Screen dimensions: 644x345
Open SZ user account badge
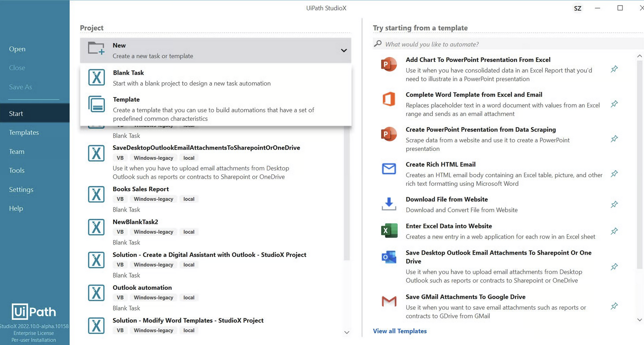coord(578,8)
